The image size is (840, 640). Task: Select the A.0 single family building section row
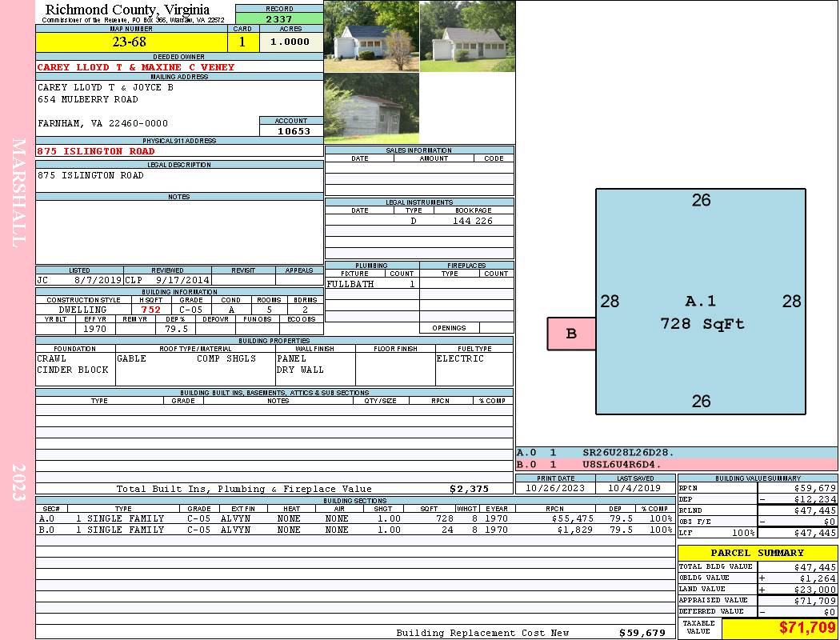pos(354,518)
